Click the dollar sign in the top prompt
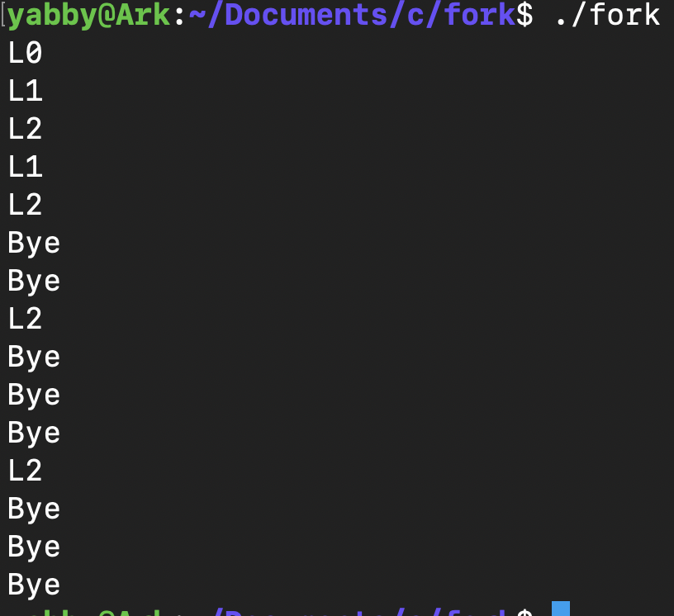The image size is (674, 616). pos(524,16)
